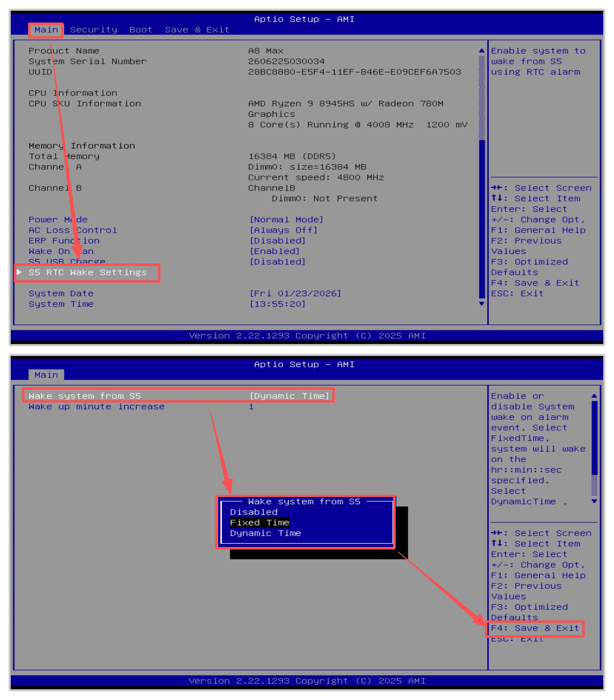Expand S5 RTC Wake Settings submenu
Viewport: 614px width, 700px height.
click(x=87, y=272)
